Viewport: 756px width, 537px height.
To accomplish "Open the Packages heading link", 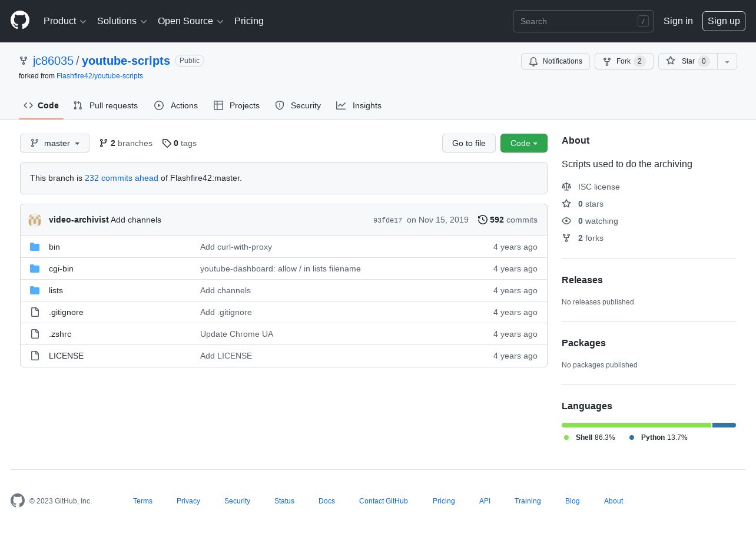I will coord(583,343).
